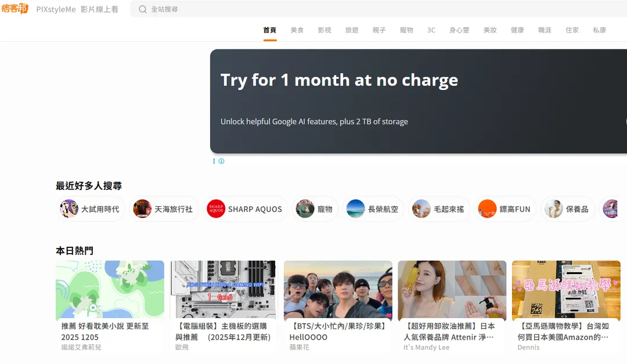Viewport: 627px width, 364px height.
Task: Click the 保養品 avatar icon
Action: pyautogui.click(x=554, y=209)
